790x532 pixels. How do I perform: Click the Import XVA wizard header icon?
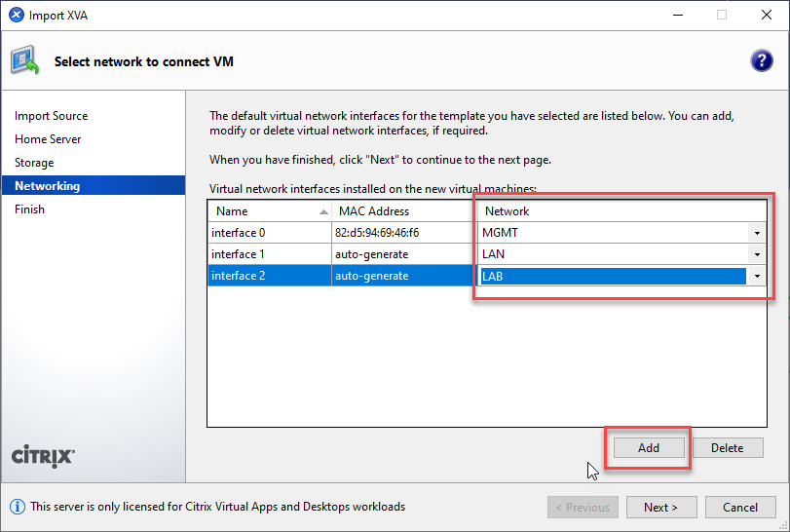(x=24, y=62)
